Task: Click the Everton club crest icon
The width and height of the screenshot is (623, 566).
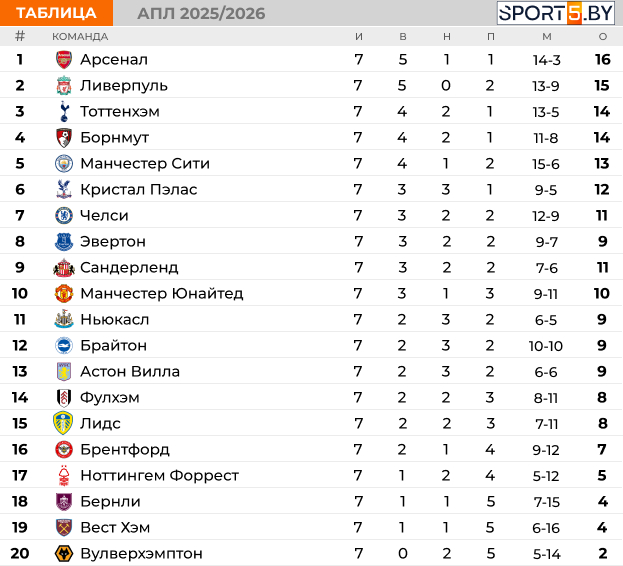Action: pos(64,241)
